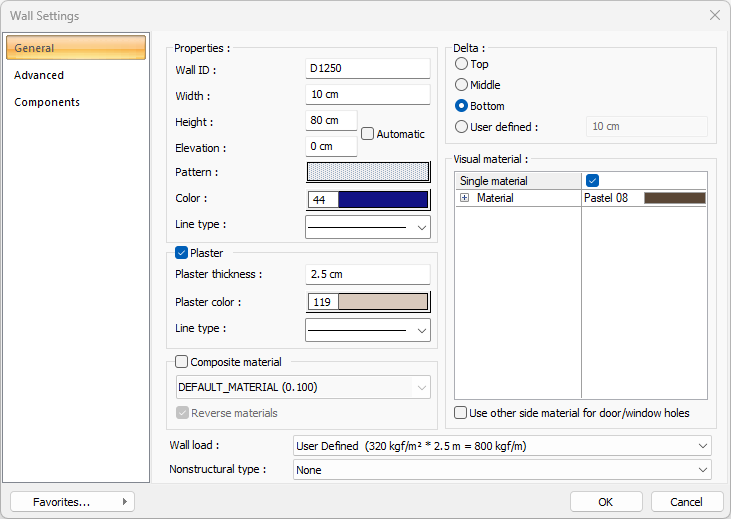Toggle the Automatic height checkbox

[368, 134]
